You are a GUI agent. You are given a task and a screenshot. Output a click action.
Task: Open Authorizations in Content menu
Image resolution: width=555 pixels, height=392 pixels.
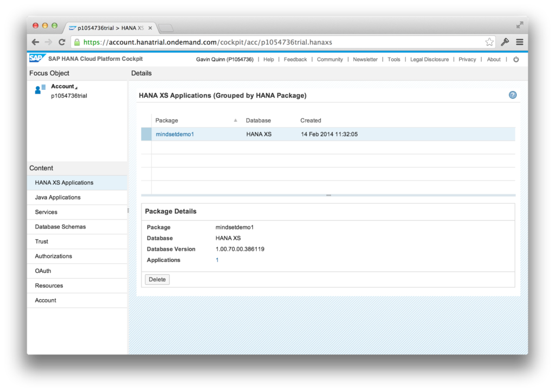tap(77, 256)
